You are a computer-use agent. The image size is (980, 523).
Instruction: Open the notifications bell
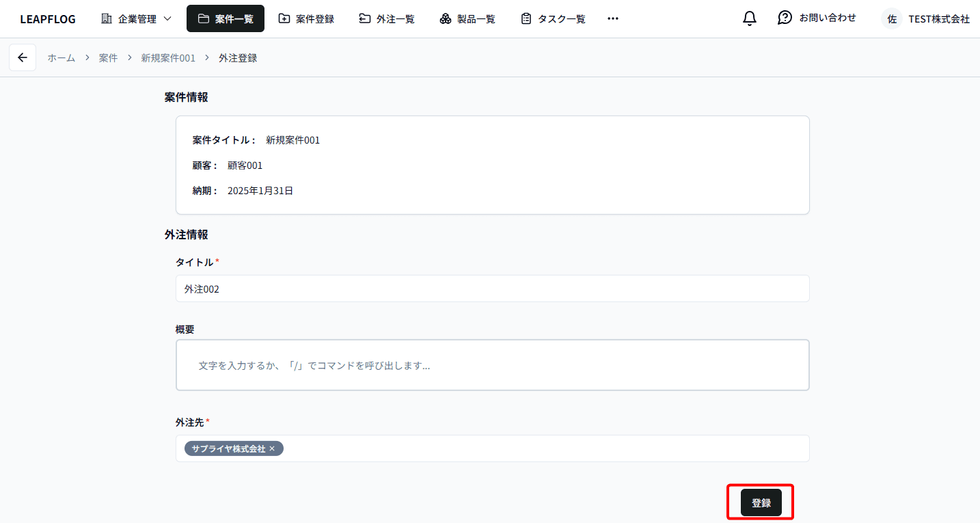point(750,18)
